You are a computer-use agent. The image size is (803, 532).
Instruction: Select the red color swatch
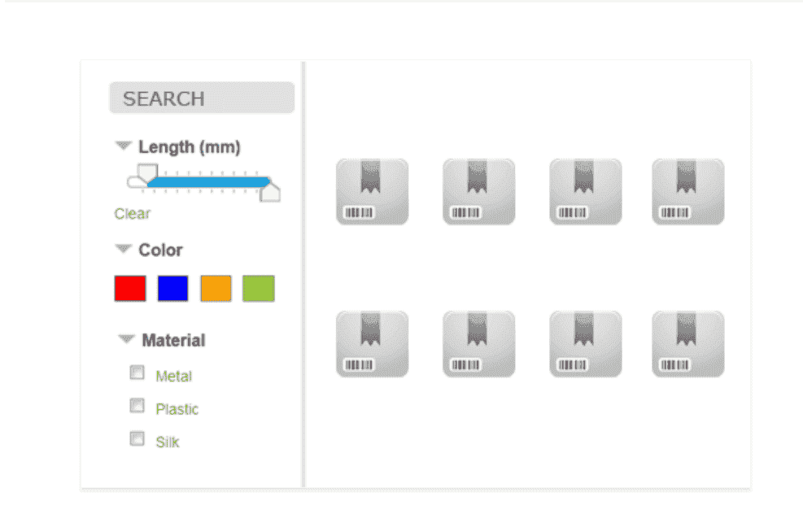(130, 289)
